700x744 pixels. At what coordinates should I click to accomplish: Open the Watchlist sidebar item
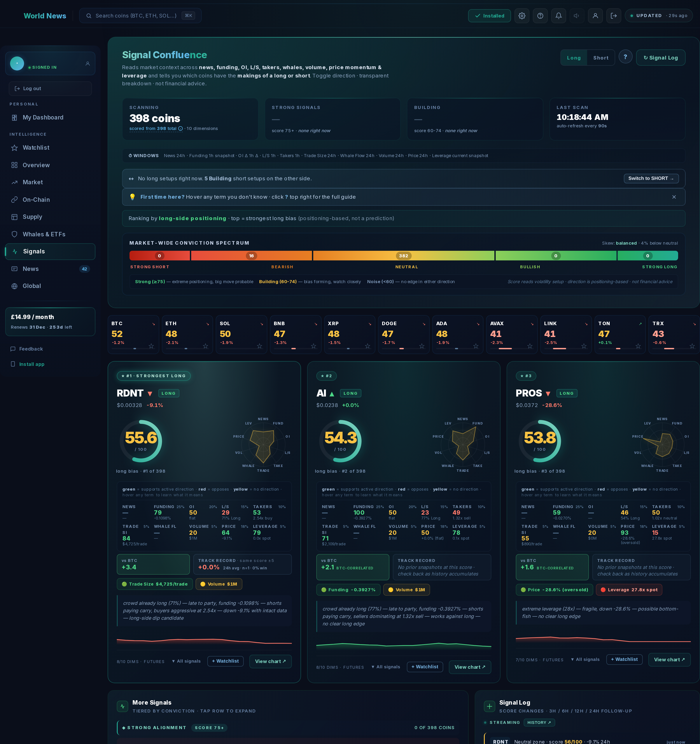[x=50, y=148]
